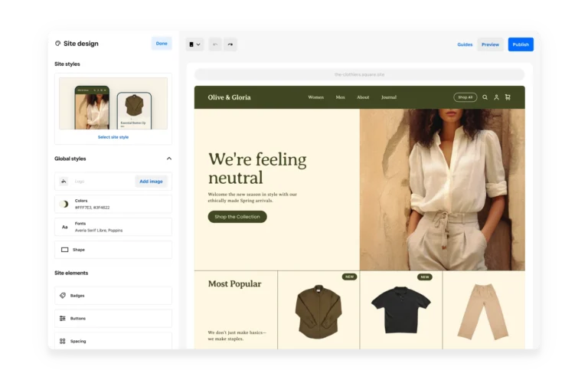This screenshot has height=380, width=588.
Task: Click the Buttons element icon
Action: click(63, 319)
